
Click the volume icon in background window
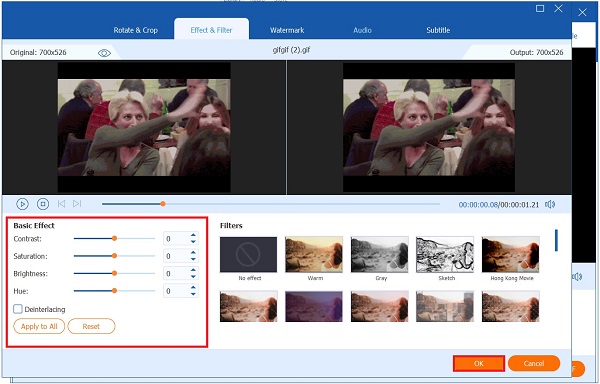[577, 277]
